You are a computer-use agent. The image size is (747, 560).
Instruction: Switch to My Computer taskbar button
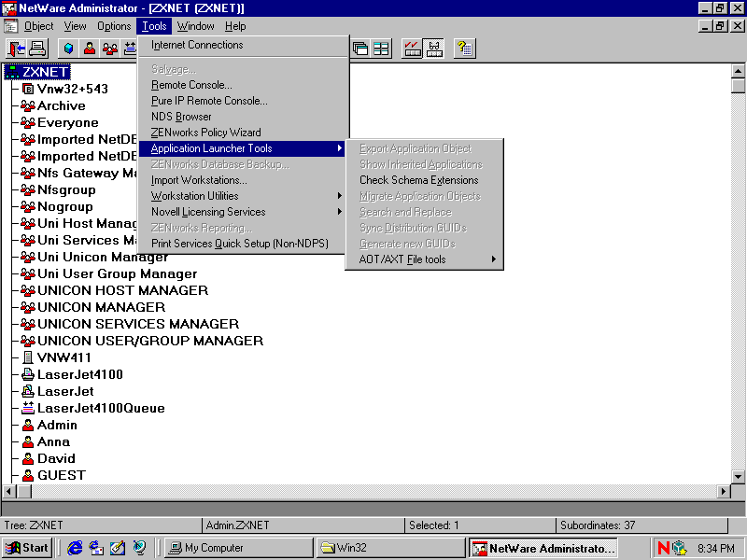point(239,548)
